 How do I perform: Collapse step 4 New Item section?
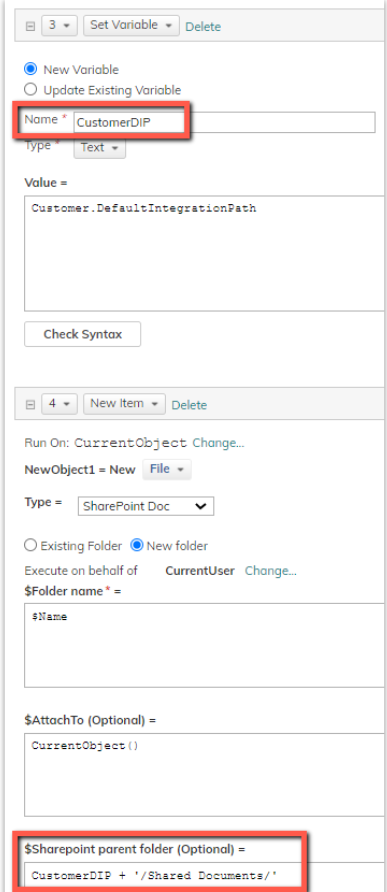[x=31, y=404]
